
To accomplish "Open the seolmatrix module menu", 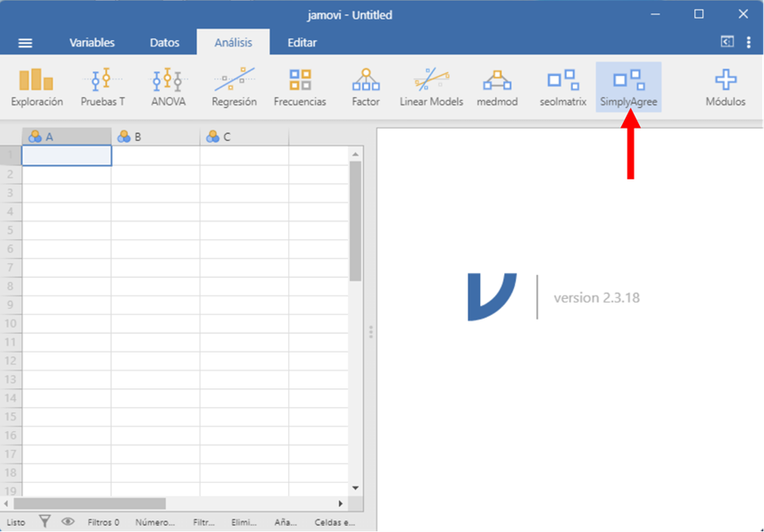I will pyautogui.click(x=563, y=87).
